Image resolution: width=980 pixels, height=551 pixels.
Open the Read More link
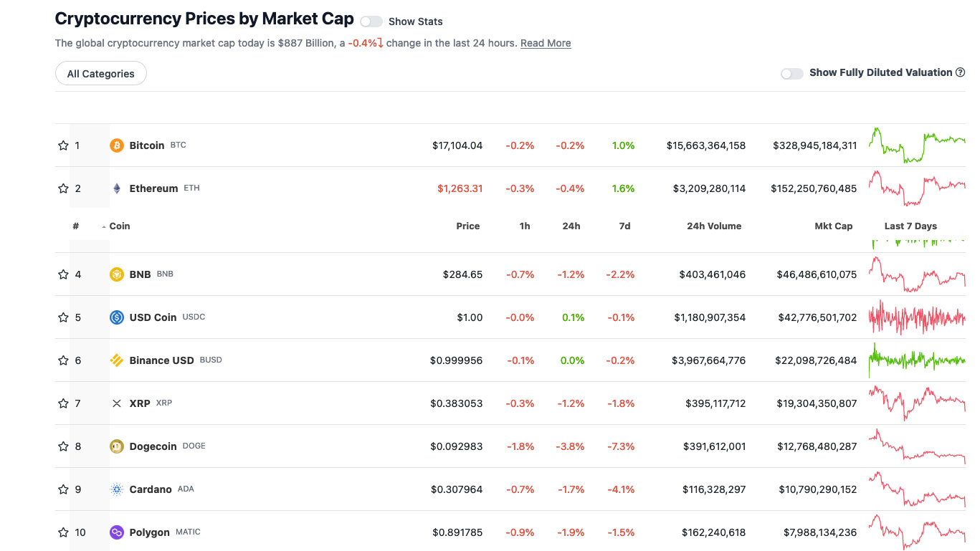546,43
